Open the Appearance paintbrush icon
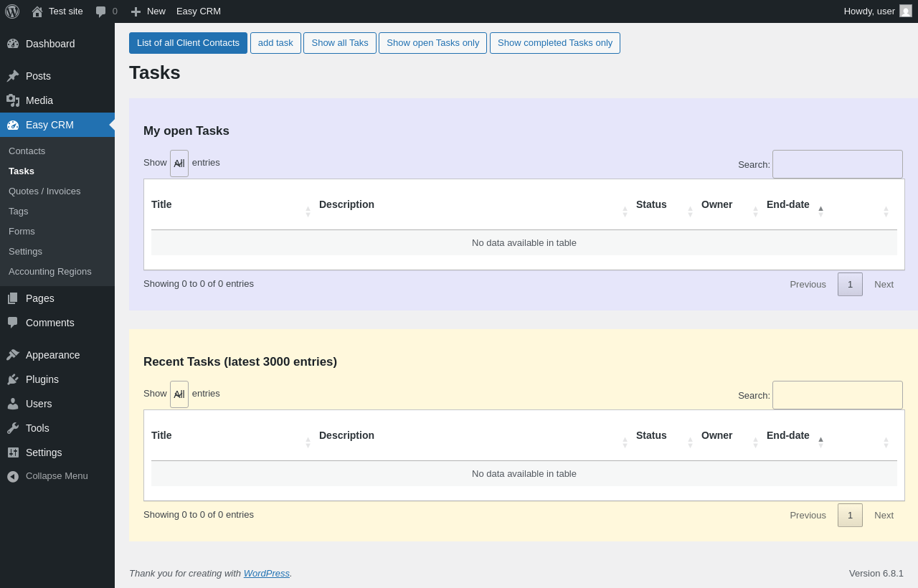 point(13,355)
